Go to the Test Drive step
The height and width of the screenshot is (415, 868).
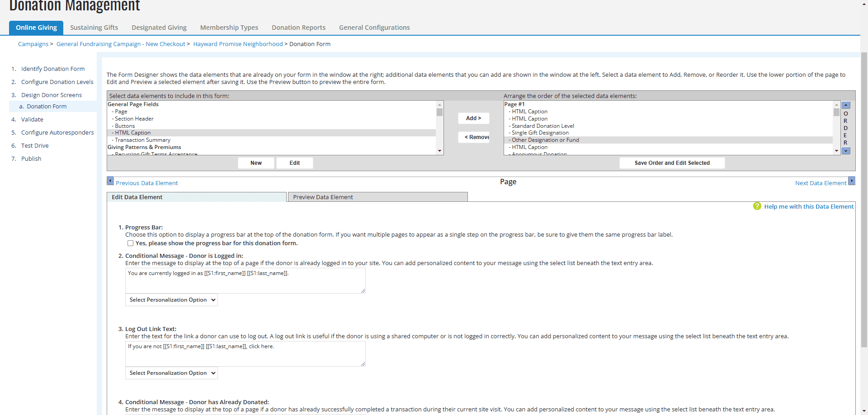(x=35, y=146)
